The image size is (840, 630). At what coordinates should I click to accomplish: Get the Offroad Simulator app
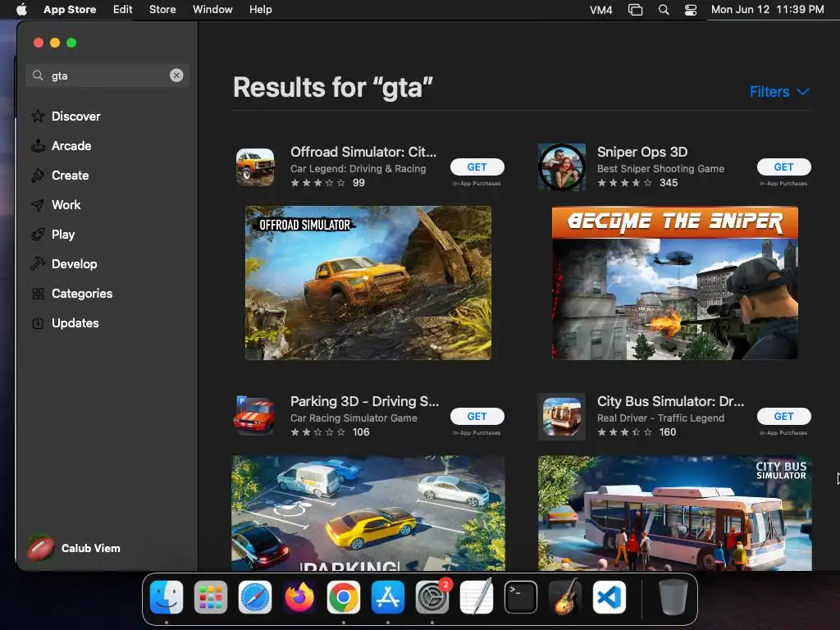click(x=477, y=167)
